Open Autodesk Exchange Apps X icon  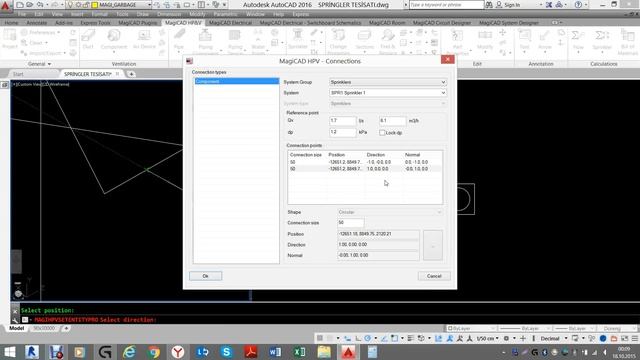point(549,5)
